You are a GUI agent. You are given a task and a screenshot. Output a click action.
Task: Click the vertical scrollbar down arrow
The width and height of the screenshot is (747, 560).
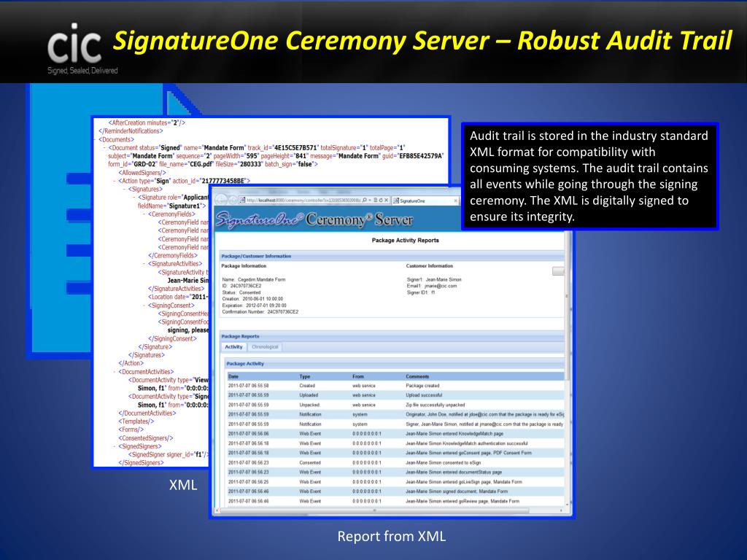click(567, 504)
